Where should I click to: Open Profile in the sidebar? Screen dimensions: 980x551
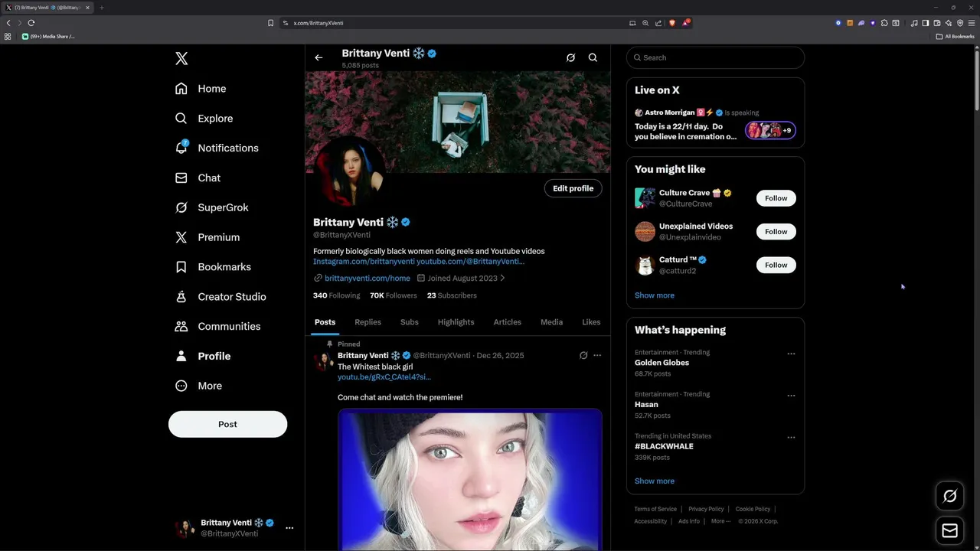coord(203,356)
